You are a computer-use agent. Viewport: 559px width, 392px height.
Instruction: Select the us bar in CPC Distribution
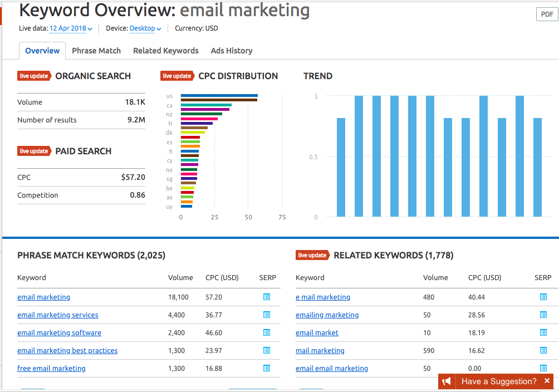coord(219,96)
